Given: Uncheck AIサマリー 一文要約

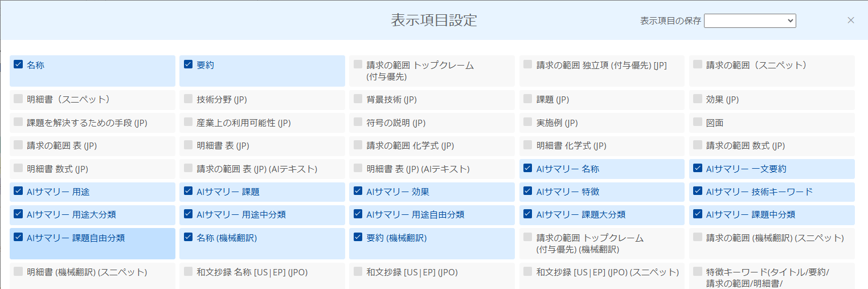Looking at the screenshot, I should point(698,168).
